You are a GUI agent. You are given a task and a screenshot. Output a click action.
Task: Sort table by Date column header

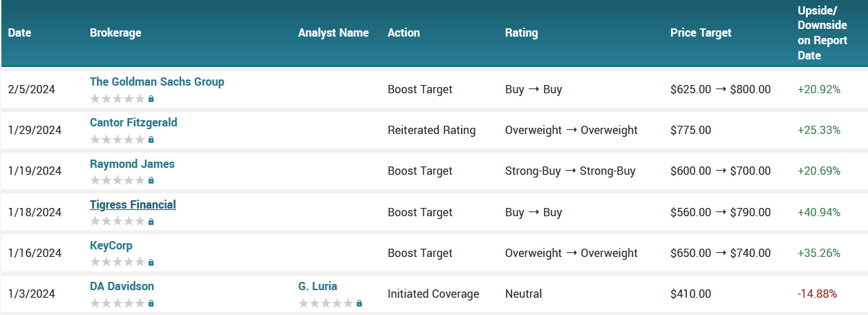(x=20, y=32)
